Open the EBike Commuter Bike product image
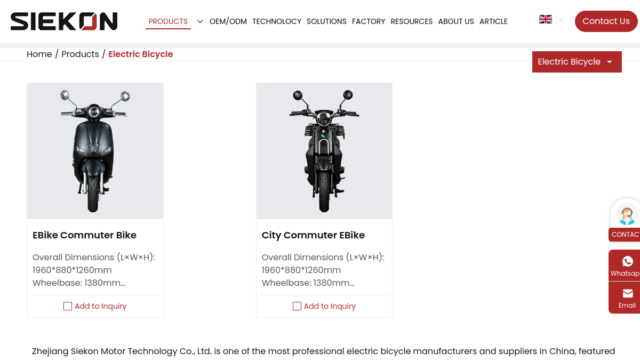This screenshot has width=640, height=360. [95, 151]
